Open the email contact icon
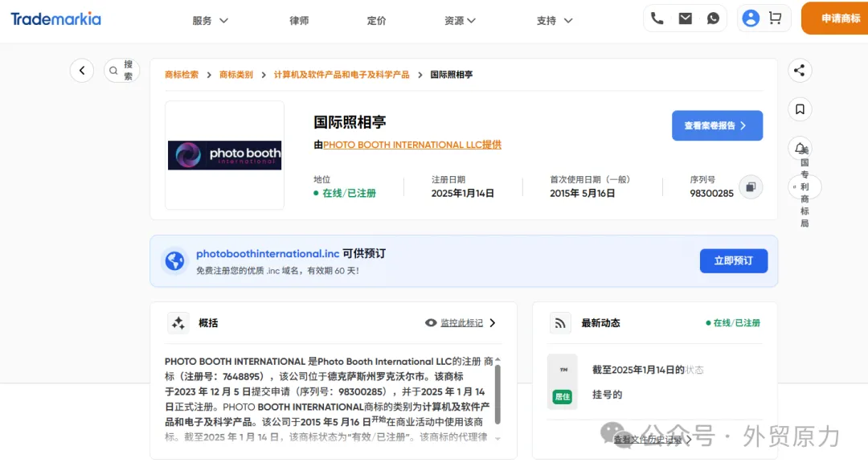Viewport: 868px width, 471px height. click(685, 17)
